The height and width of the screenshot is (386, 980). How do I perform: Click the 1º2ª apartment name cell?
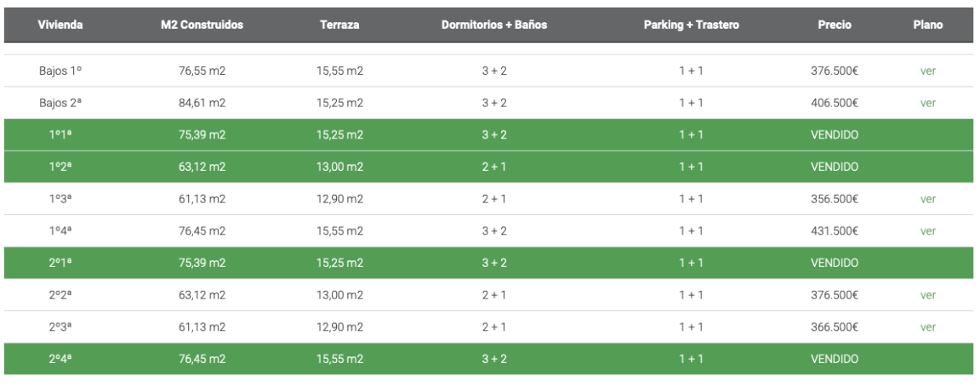coord(60,167)
